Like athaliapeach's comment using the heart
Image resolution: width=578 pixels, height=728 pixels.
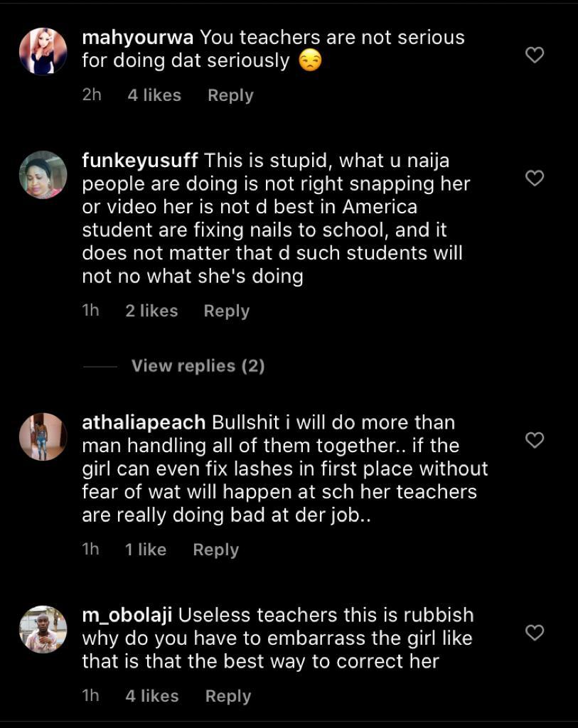(x=534, y=440)
